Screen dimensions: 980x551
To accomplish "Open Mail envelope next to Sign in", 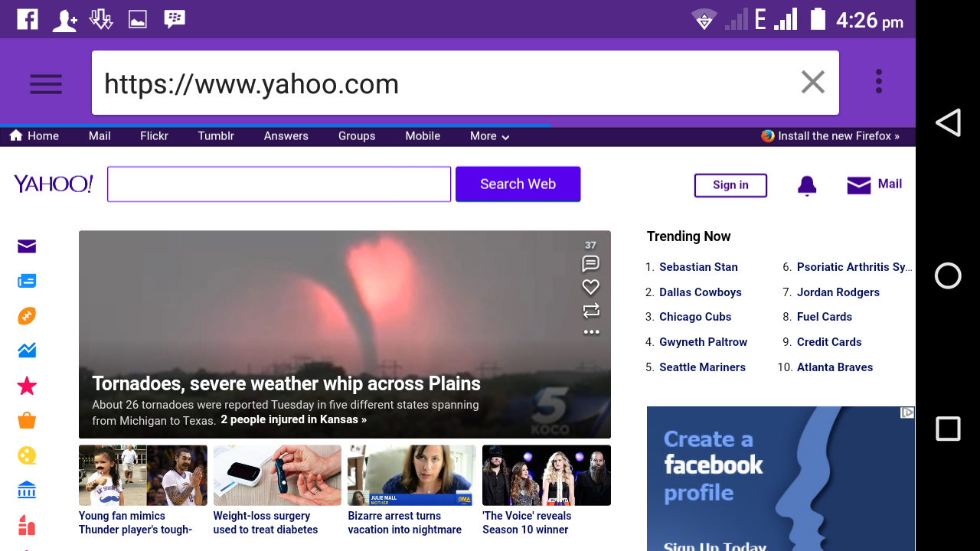I will tap(874, 184).
